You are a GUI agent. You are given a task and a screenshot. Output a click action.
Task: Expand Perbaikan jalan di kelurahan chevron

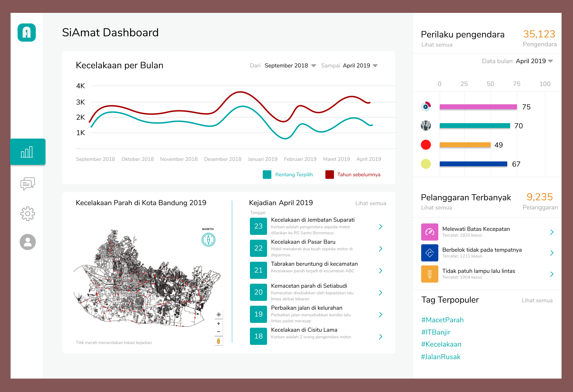pos(381,315)
